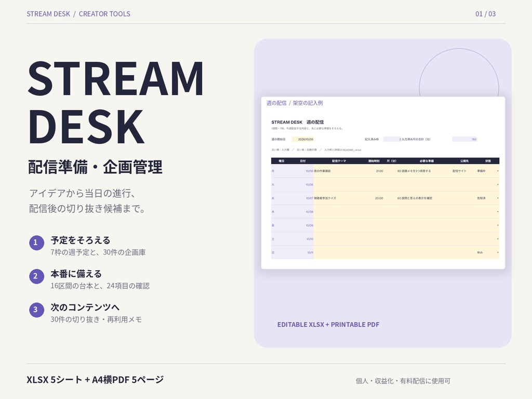Image resolution: width=532 pixels, height=399 pixels.
Task: Click the 配信サイト cell
Action: pos(464,171)
